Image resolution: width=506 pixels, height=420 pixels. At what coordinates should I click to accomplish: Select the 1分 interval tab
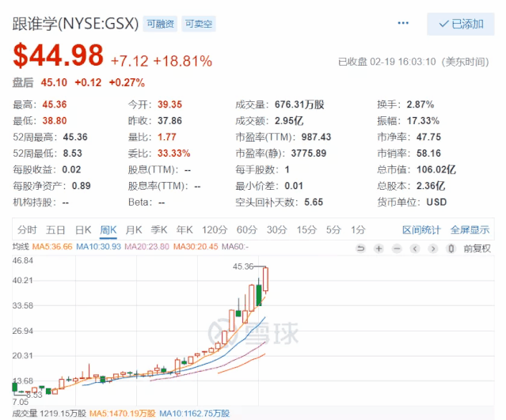click(358, 230)
